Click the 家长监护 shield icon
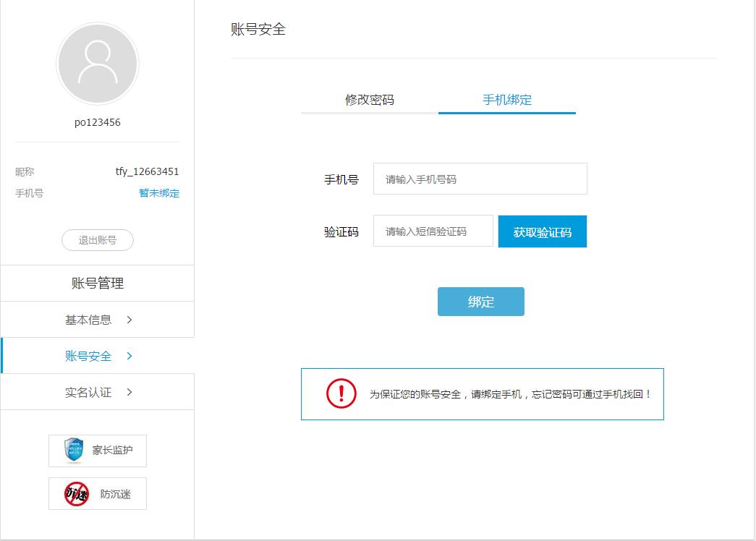The image size is (756, 541). tap(74, 450)
